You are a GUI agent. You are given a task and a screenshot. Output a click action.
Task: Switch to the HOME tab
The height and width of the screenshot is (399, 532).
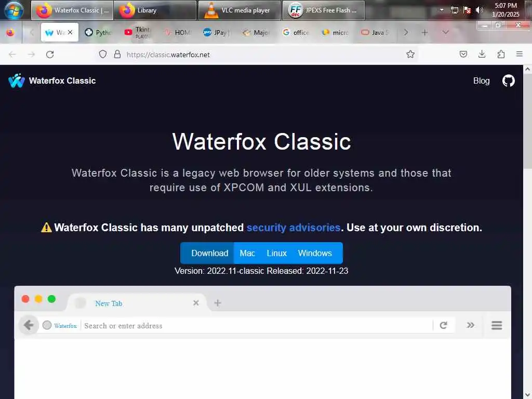click(177, 32)
